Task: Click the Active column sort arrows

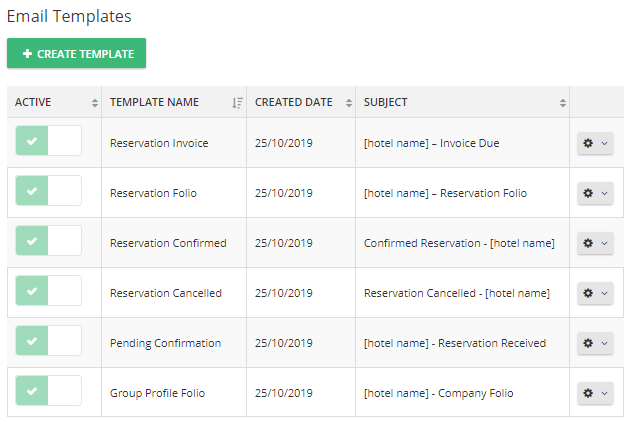Action: (95, 103)
